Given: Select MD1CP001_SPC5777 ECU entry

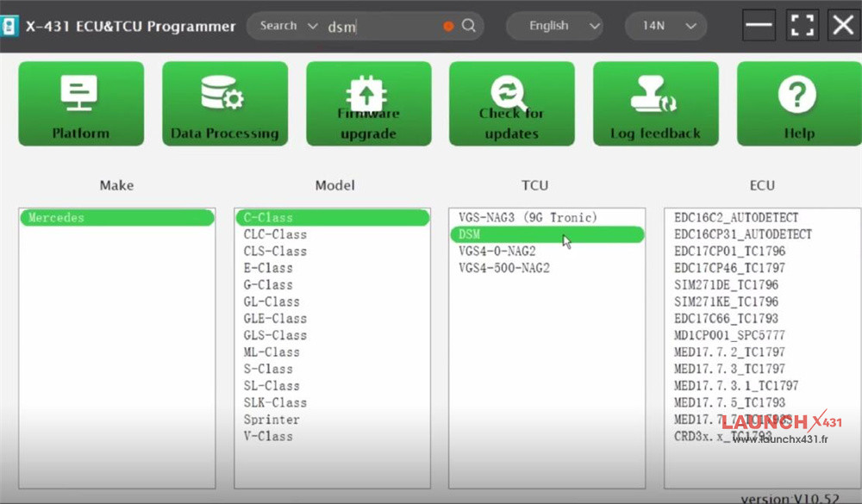Looking at the screenshot, I should click(729, 335).
